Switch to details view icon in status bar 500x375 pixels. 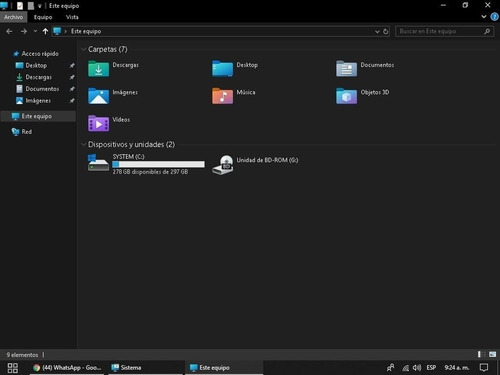click(481, 354)
